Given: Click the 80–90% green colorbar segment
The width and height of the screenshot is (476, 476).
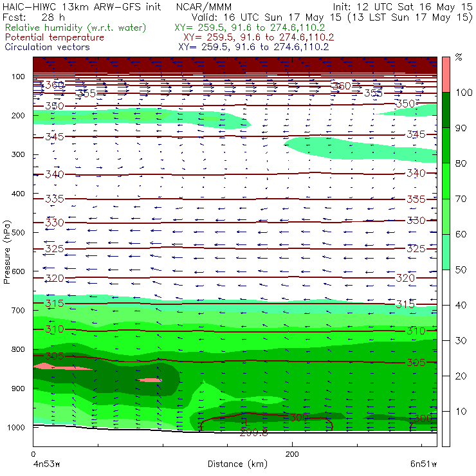Looking at the screenshot, I should coord(446,145).
